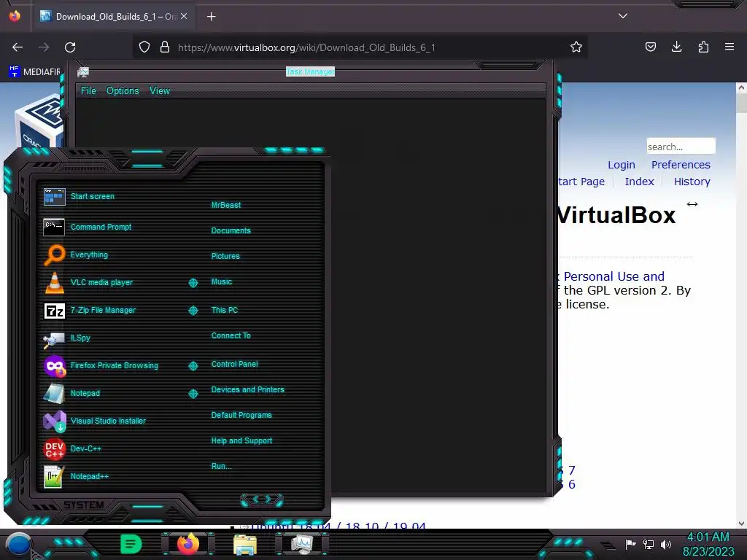
Task: Open Preferences link on VirtualBox page
Action: (x=681, y=165)
